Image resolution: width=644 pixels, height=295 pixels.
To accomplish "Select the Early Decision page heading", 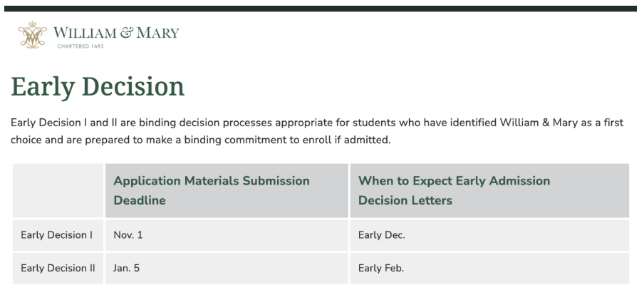I will [98, 87].
